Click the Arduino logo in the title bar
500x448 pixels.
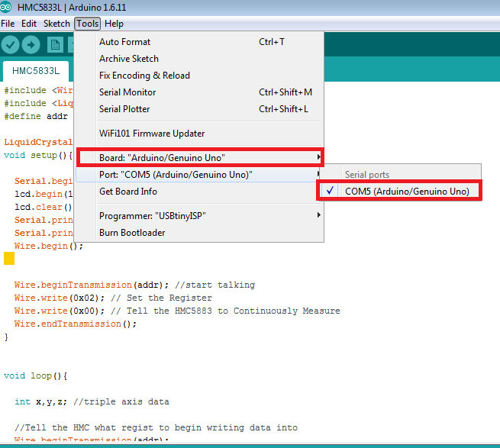point(6,7)
